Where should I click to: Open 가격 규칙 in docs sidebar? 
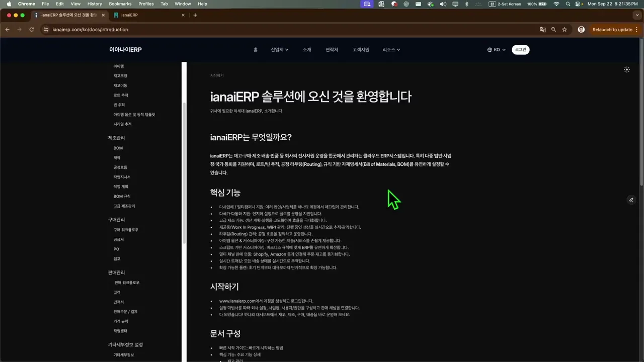(121, 321)
